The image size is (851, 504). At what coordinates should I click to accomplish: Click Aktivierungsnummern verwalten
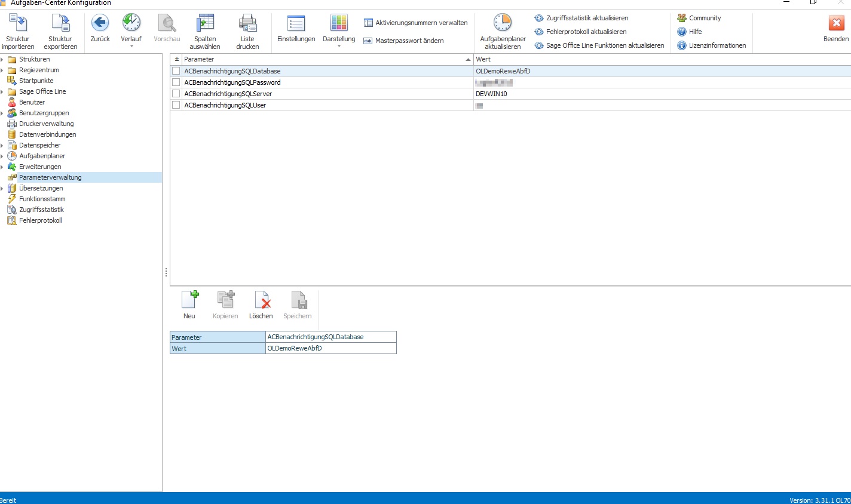point(416,23)
